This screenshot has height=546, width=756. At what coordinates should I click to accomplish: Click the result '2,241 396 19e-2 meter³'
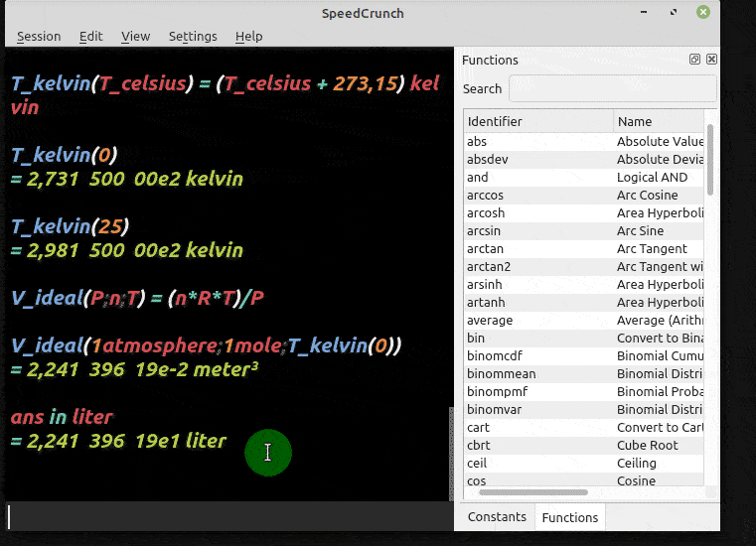(134, 369)
